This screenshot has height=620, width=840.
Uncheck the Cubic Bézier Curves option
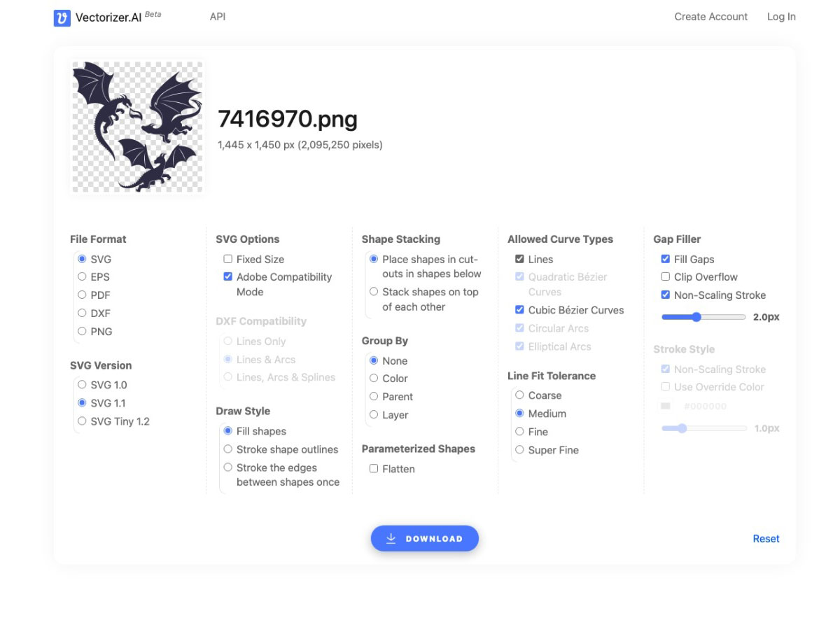click(519, 310)
